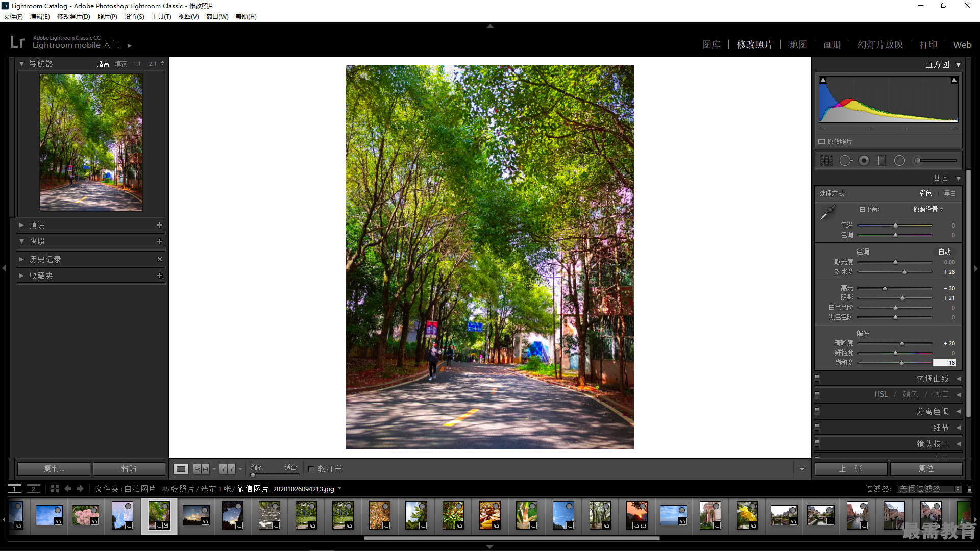Viewport: 980px width, 551px height.
Task: Select the Spot Removal tool
Action: [x=846, y=161]
